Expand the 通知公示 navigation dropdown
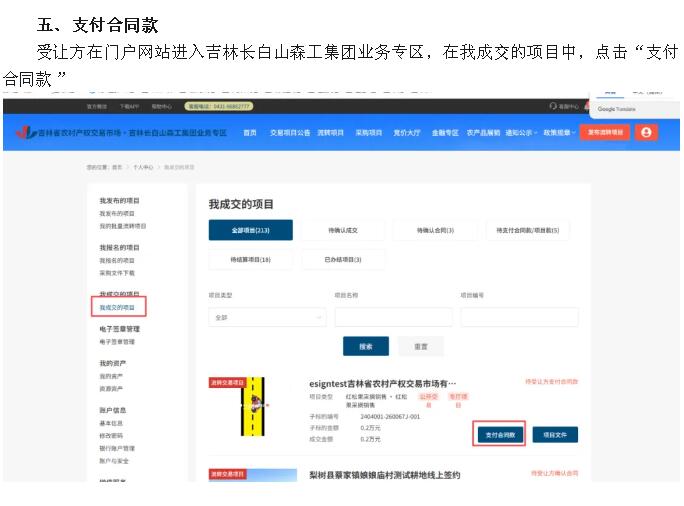 click(521, 133)
